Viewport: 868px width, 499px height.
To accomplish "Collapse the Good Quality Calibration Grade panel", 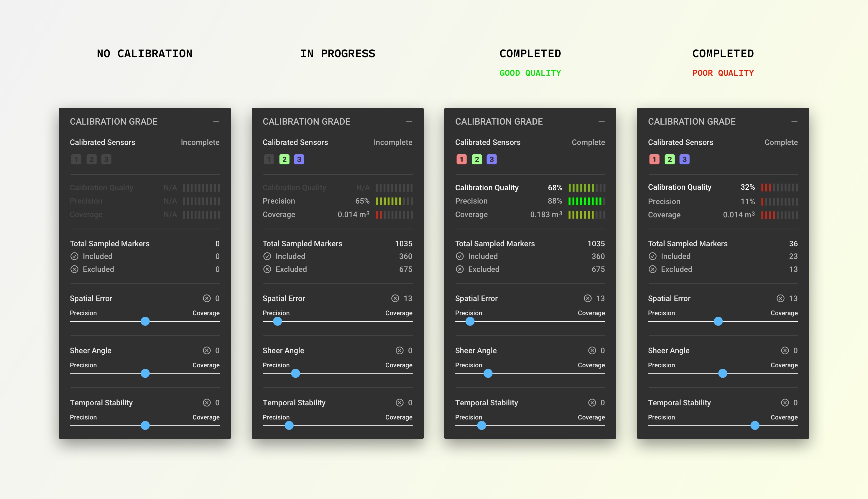I will click(x=602, y=121).
